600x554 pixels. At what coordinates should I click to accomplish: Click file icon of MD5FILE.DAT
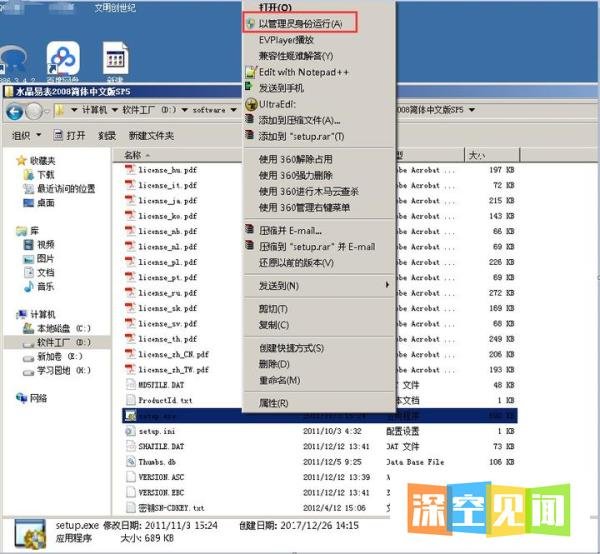coord(130,385)
